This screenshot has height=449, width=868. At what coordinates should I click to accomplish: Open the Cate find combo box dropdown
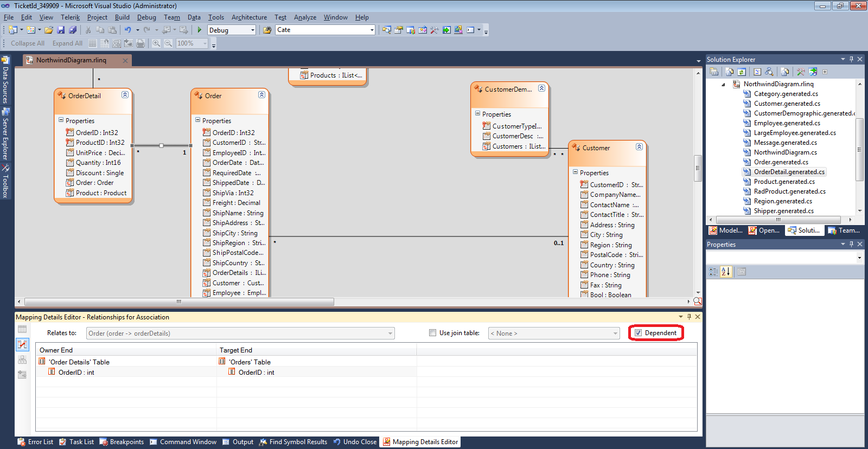click(372, 30)
